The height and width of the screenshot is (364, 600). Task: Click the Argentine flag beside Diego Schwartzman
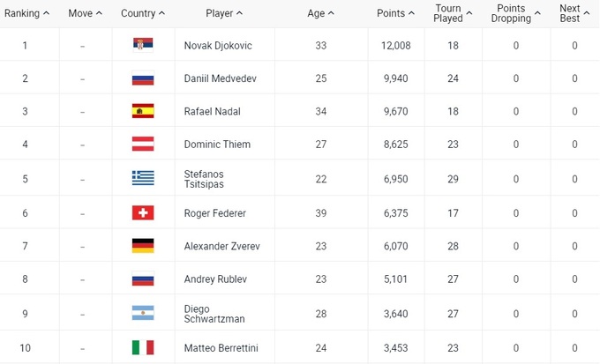[x=142, y=314]
